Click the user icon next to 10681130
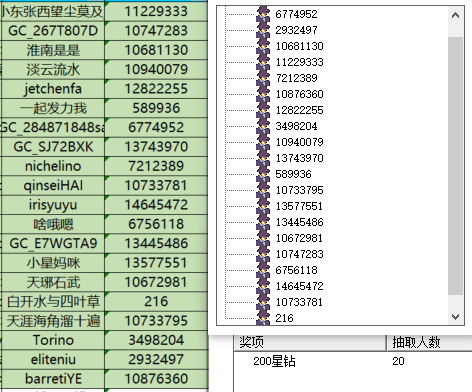The width and height of the screenshot is (472, 392). click(x=263, y=46)
